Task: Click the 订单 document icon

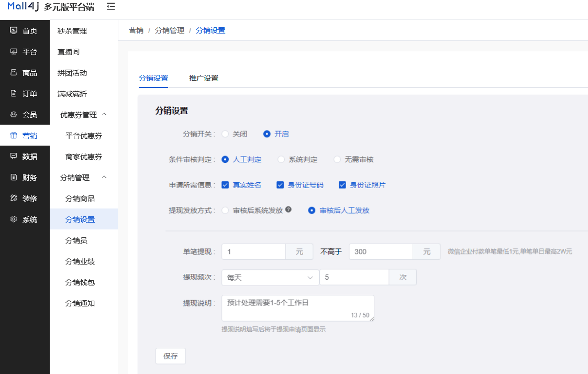Action: pos(14,93)
